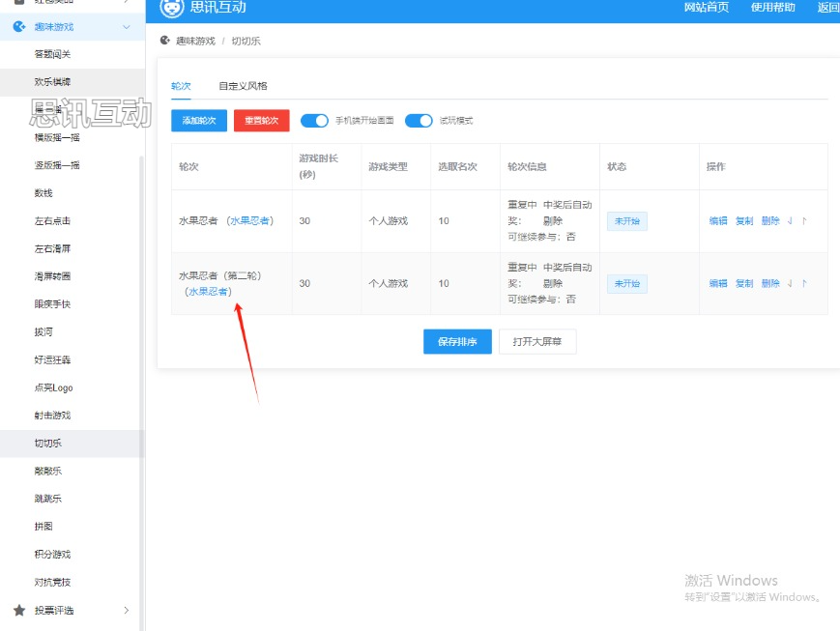Open 敲敲乐 in the sidebar
The width and height of the screenshot is (840, 631).
coord(48,471)
